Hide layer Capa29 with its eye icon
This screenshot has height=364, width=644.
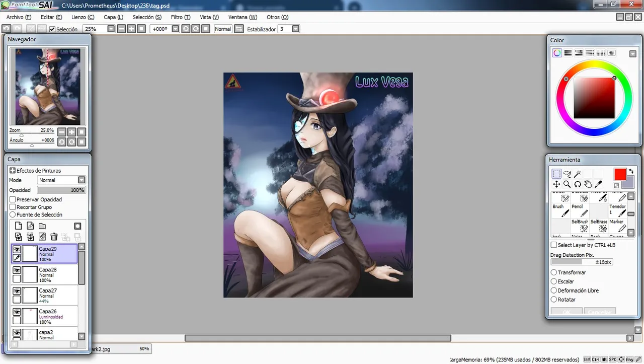[x=17, y=249]
